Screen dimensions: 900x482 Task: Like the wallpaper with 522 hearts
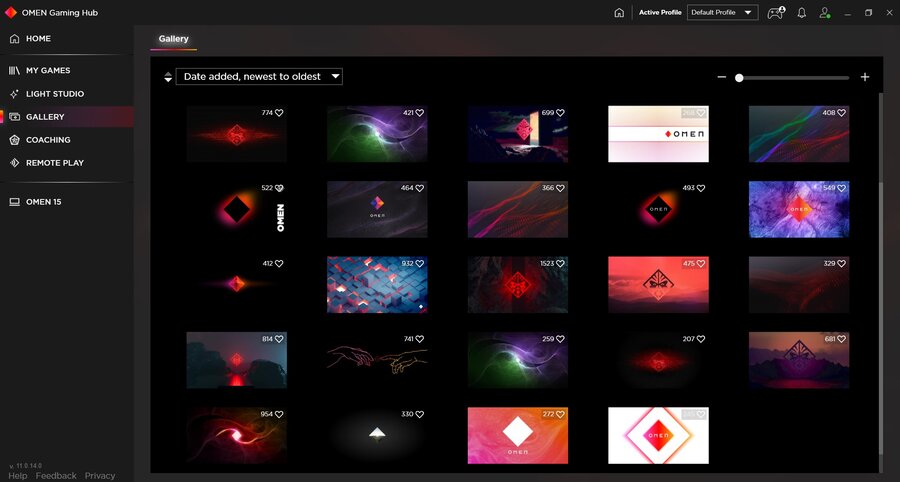click(279, 188)
